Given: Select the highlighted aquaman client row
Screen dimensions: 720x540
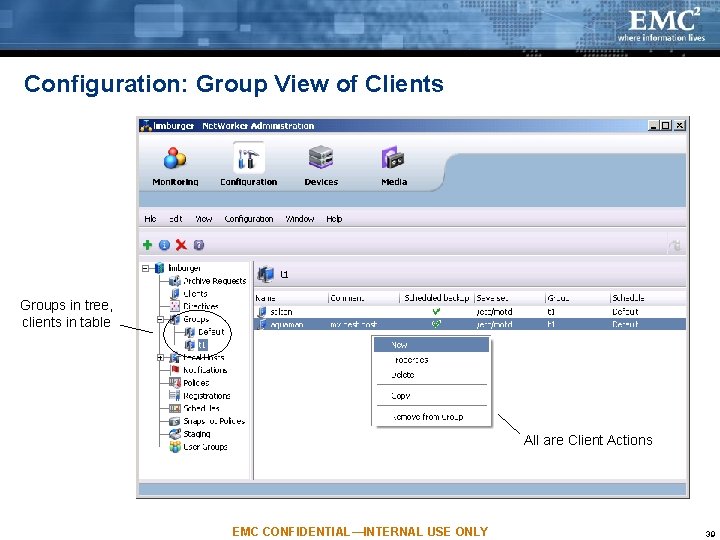Looking at the screenshot, I should coord(470,324).
